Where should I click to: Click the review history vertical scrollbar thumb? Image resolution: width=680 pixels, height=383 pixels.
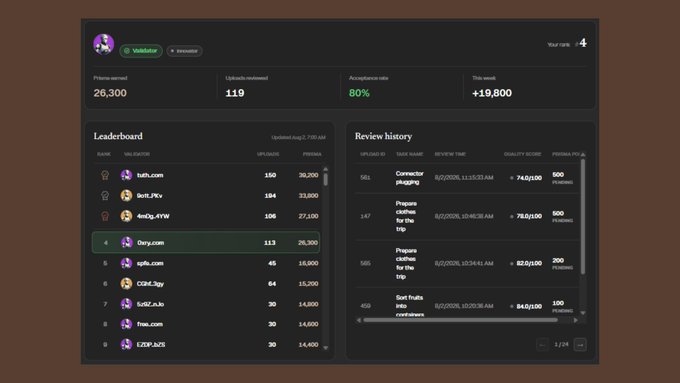tap(583, 216)
